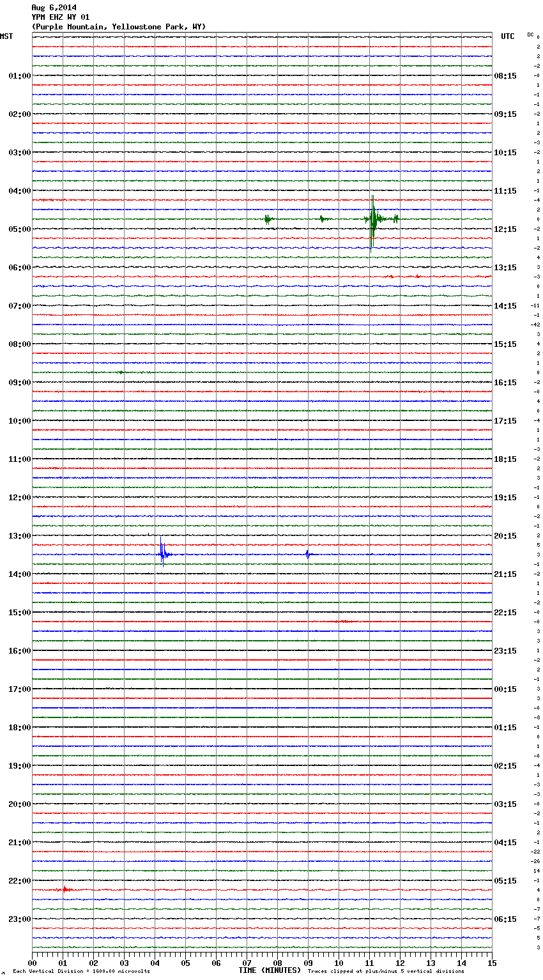Select minute tick label 00 on bottom axis
This screenshot has width=543, height=980.
(32, 963)
